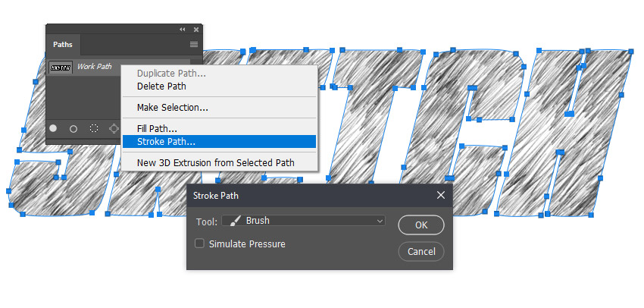Click Load path as selection icon

(x=94, y=129)
